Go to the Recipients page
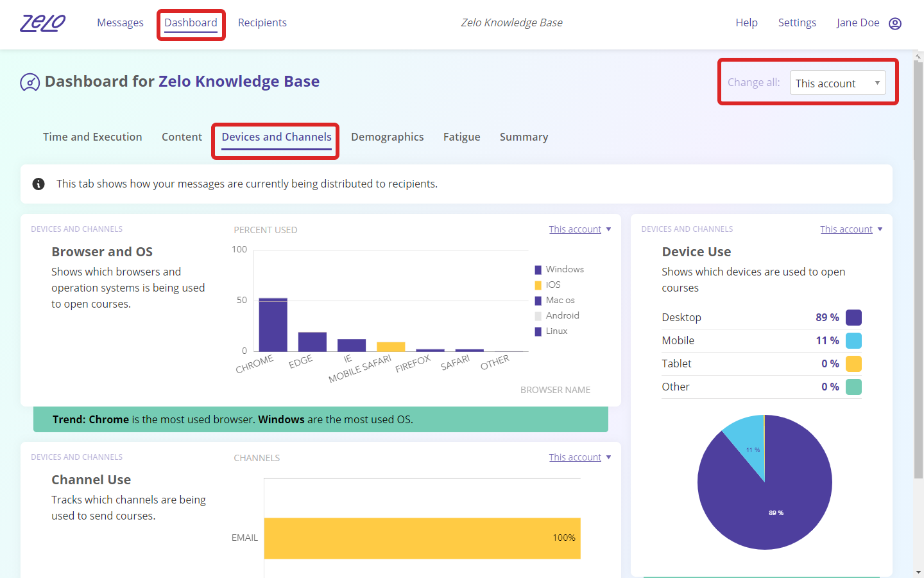The width and height of the screenshot is (924, 578). tap(262, 22)
